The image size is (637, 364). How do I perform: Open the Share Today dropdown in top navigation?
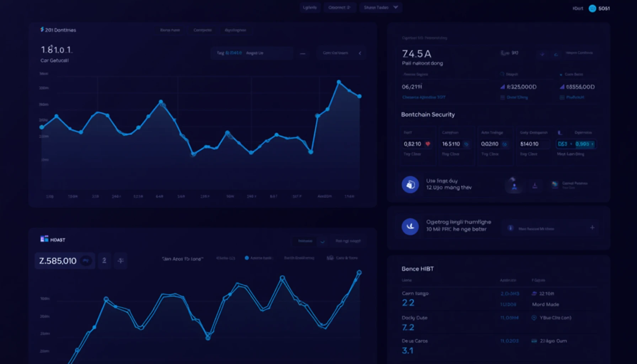380,7
